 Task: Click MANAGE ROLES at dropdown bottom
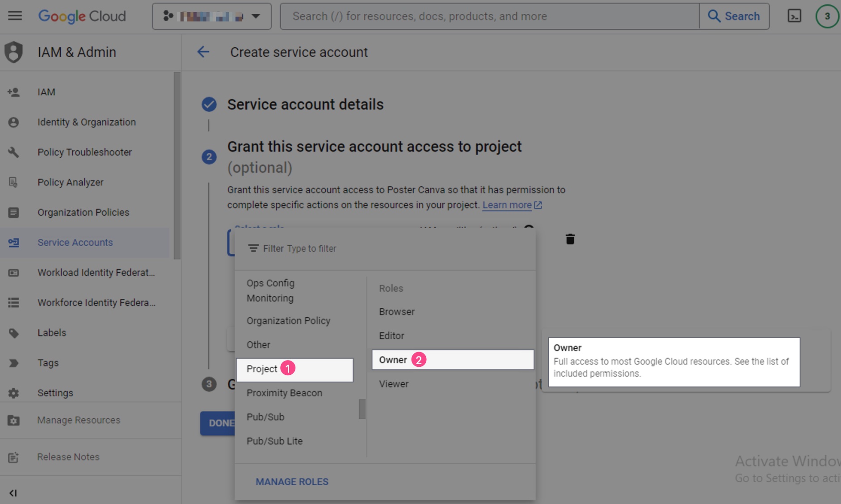point(292,481)
